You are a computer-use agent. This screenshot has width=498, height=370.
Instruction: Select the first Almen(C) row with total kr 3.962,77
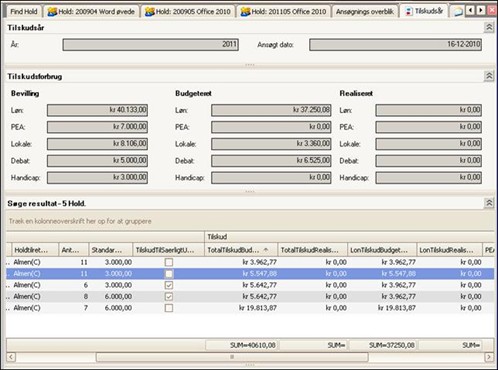coord(250,262)
